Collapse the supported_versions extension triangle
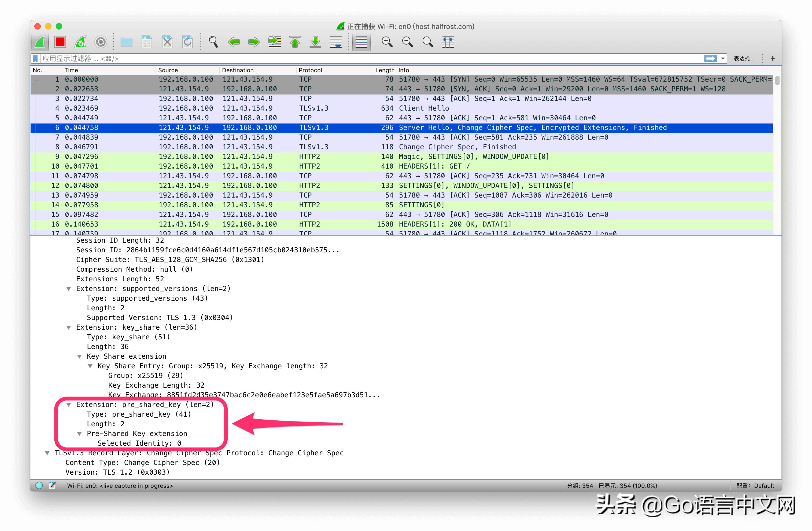The height and width of the screenshot is (531, 812). tap(69, 289)
